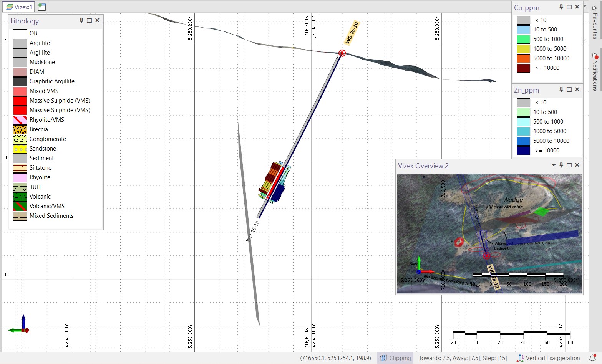Select Cu_ppm '>= 10000' dark red swatch
The image size is (602, 364).
[523, 68]
